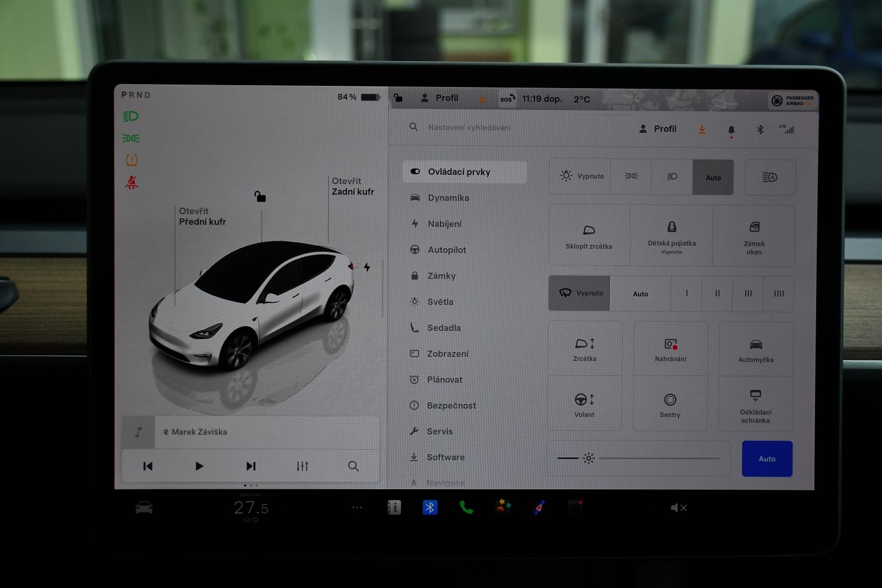The width and height of the screenshot is (882, 588).
Task: Tap the Automyčka car wash icon
Action: tap(756, 349)
